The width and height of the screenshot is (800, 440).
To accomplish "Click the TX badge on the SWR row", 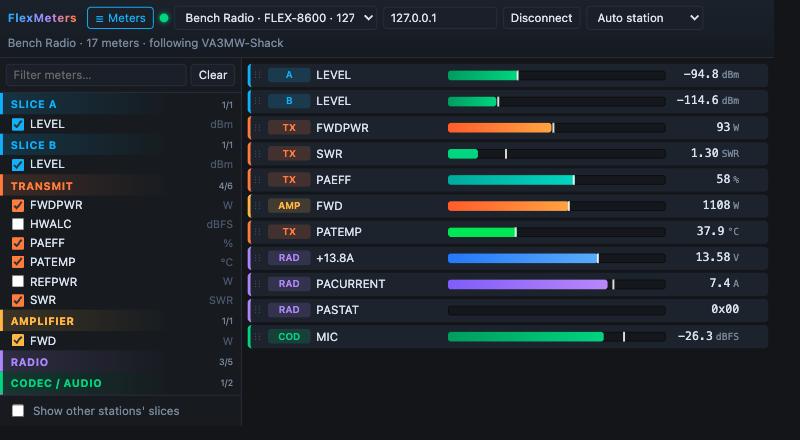I will tap(289, 154).
